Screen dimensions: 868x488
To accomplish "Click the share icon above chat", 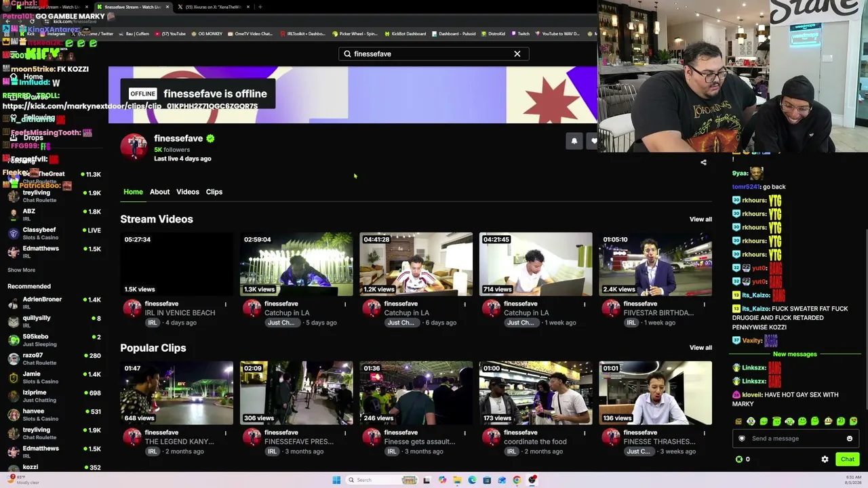I will [703, 163].
